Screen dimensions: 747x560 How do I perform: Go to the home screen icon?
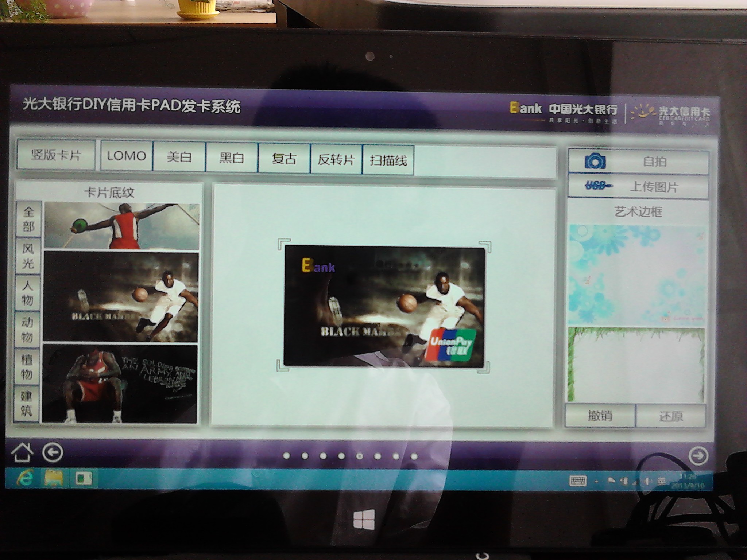pos(22,452)
